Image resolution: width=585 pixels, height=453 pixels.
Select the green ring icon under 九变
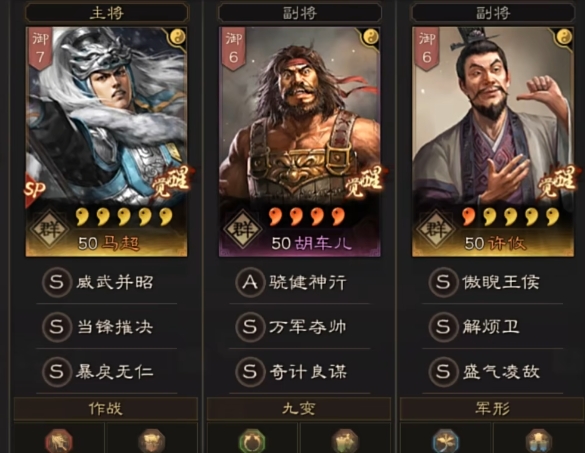coord(252,441)
